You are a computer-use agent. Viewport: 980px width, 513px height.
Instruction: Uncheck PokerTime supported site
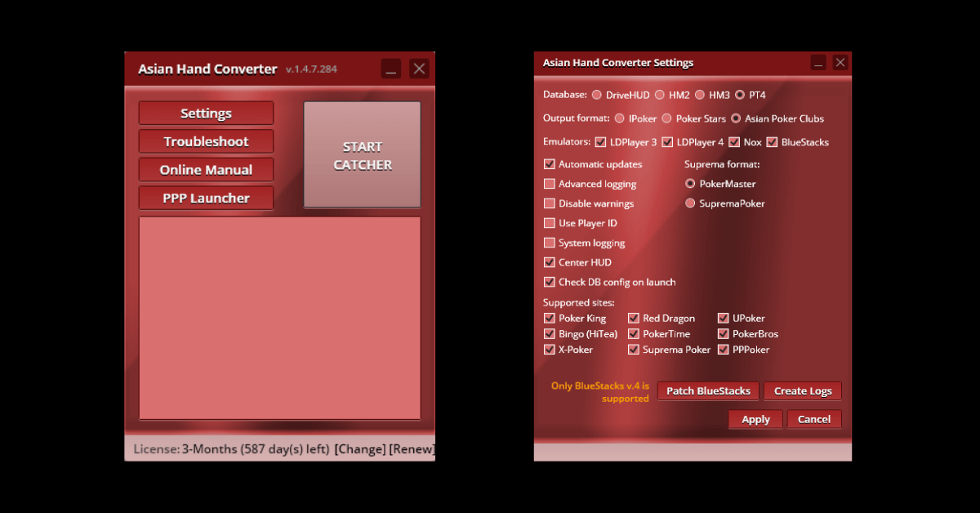click(x=634, y=334)
